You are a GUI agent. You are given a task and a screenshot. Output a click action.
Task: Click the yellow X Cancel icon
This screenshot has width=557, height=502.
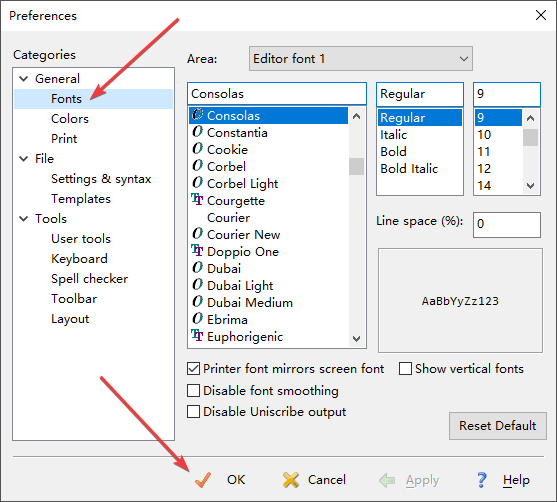click(x=291, y=480)
